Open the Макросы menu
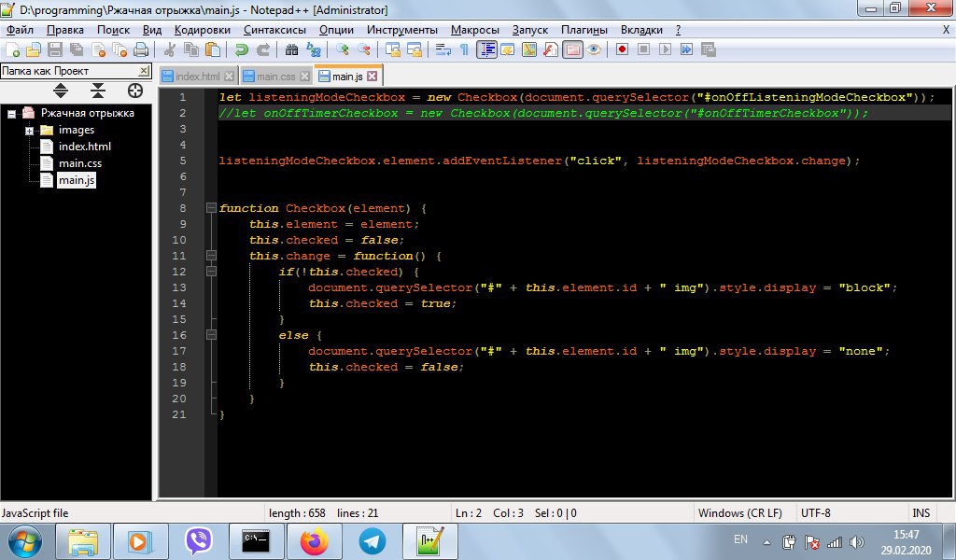Viewport: 956px width, 560px height. point(475,30)
